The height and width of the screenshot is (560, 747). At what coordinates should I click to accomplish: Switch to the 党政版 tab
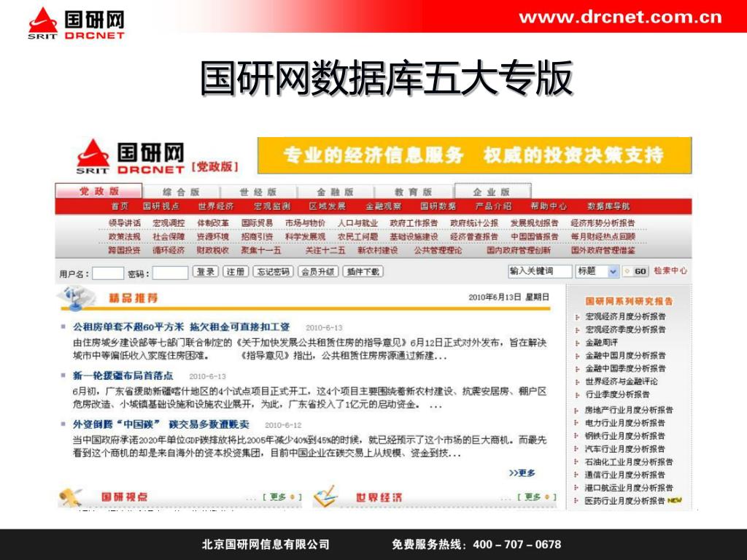click(98, 191)
